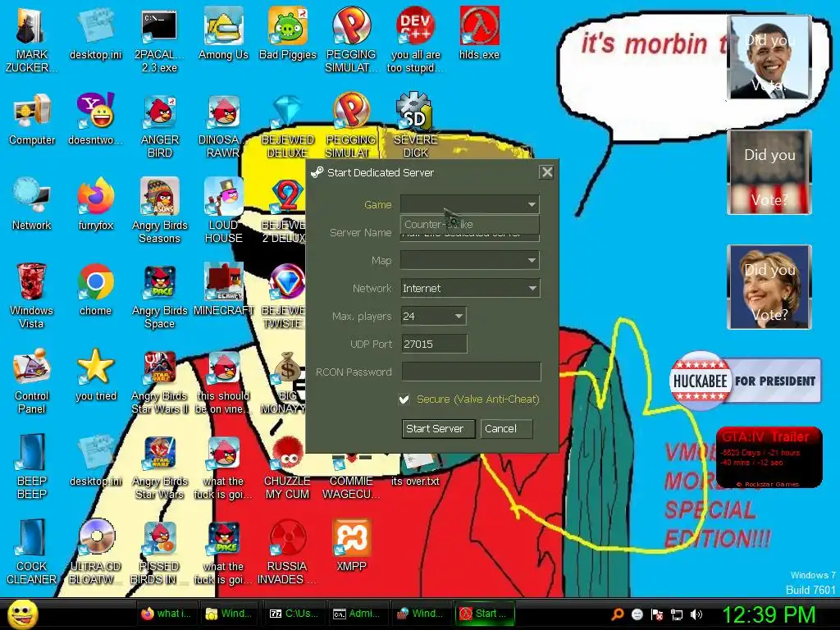Open the smiley Start menu button

22,614
